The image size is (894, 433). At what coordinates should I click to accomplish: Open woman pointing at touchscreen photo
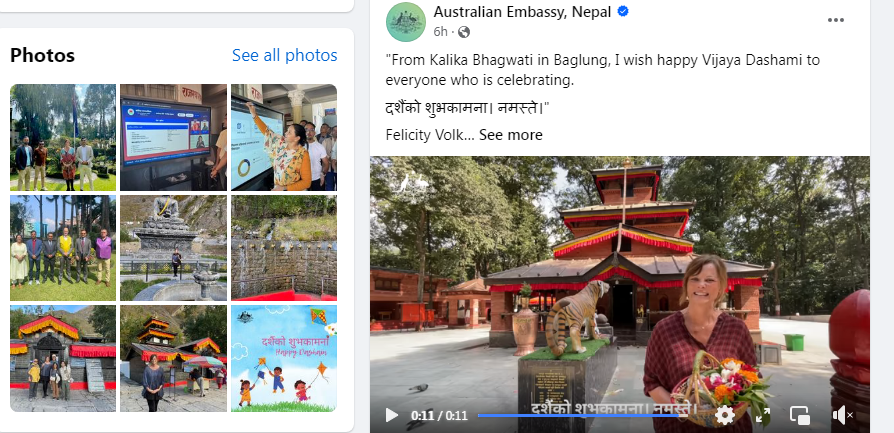tap(284, 137)
